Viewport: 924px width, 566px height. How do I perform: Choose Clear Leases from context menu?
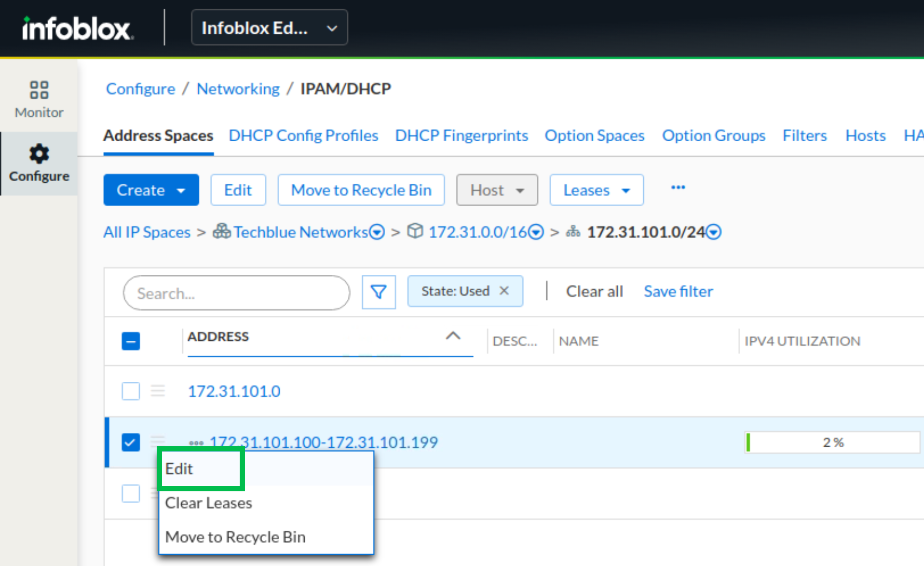click(x=208, y=503)
